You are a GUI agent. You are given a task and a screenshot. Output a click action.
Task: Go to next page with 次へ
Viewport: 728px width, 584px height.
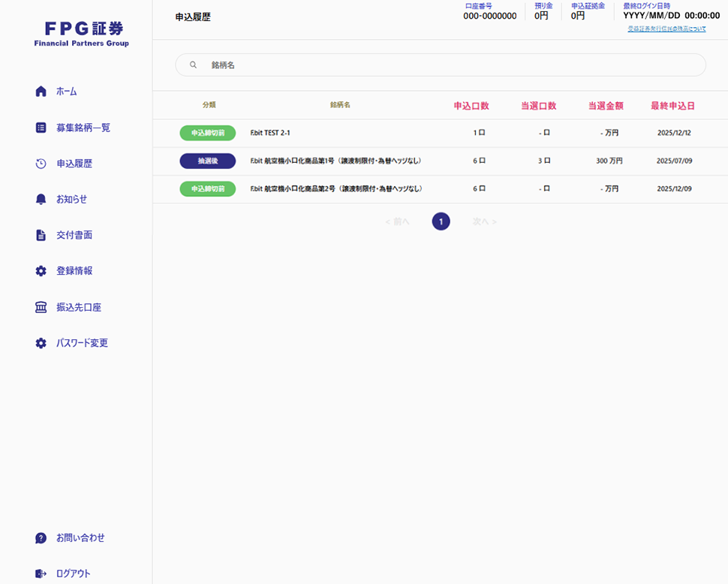(x=484, y=221)
